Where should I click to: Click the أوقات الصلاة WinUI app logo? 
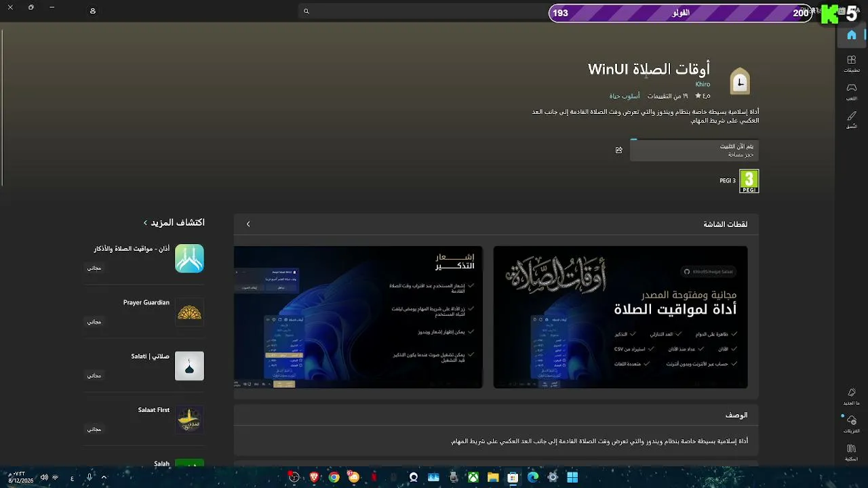pyautogui.click(x=740, y=81)
